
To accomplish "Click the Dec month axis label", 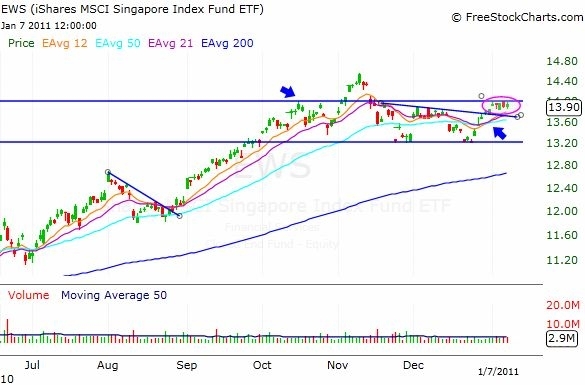I will coord(413,365).
